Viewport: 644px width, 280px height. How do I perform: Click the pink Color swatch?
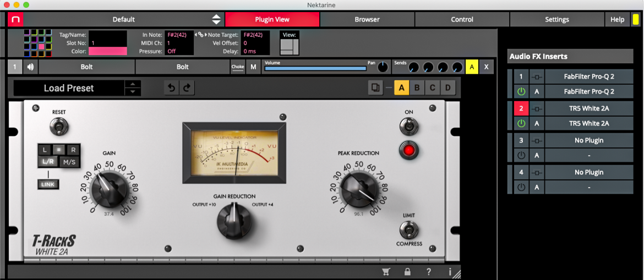pyautogui.click(x=108, y=51)
